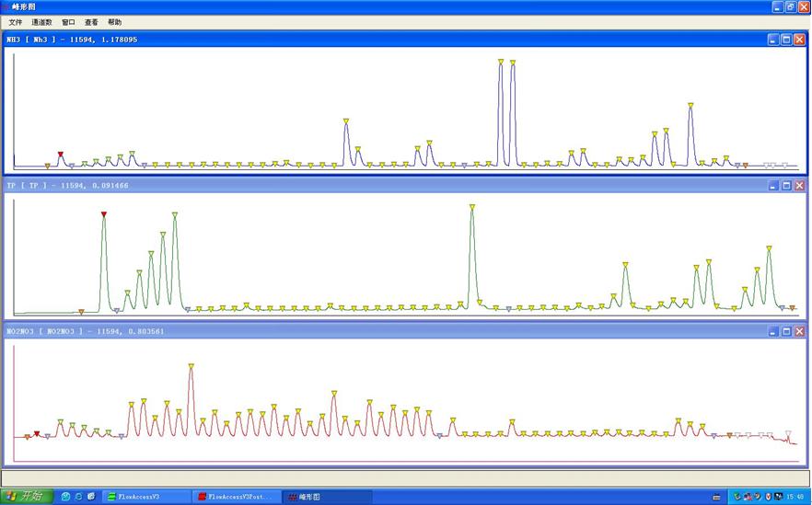
Task: Maximize the NH3 chart window
Action: click(x=786, y=40)
